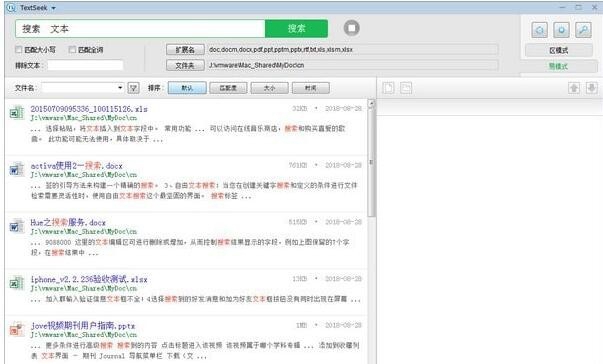Click the middle blue circle icon at top right

coord(561,30)
